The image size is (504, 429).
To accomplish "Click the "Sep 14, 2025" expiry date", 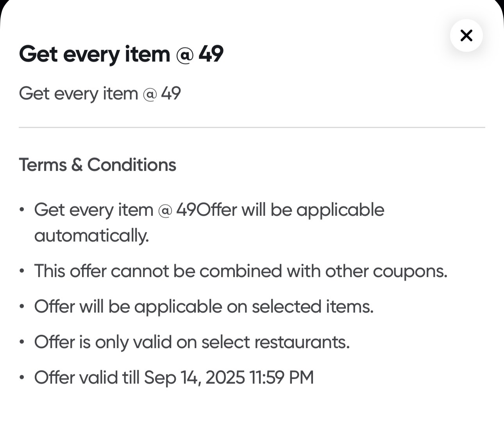I will pyautogui.click(x=194, y=377).
